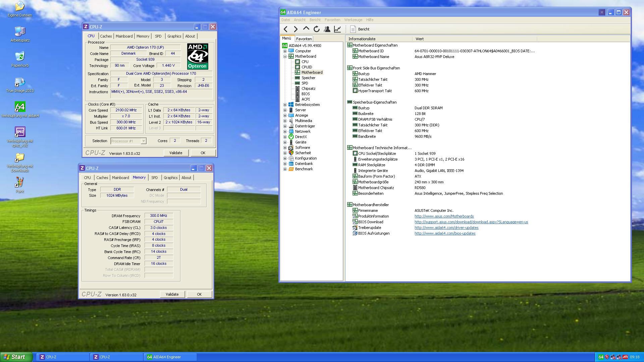Select True Image 2013 shortcut
The width and height of the screenshot is (644, 362).
(20, 84)
